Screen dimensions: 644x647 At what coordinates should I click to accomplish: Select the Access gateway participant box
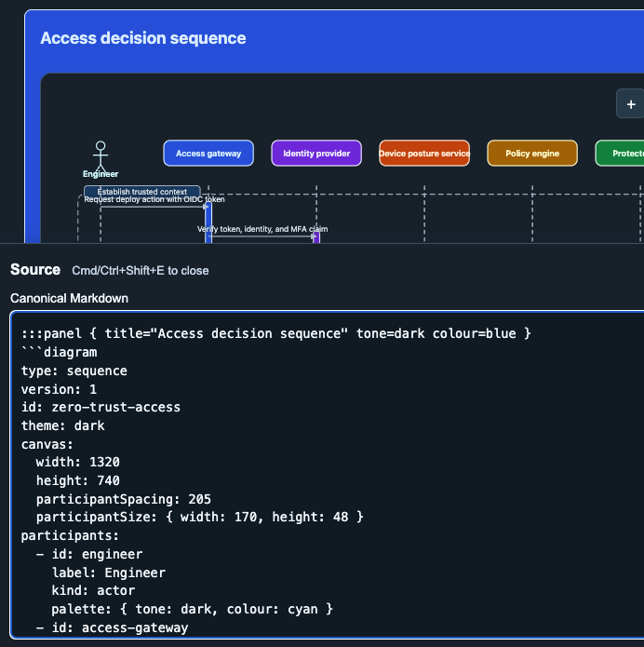208,153
